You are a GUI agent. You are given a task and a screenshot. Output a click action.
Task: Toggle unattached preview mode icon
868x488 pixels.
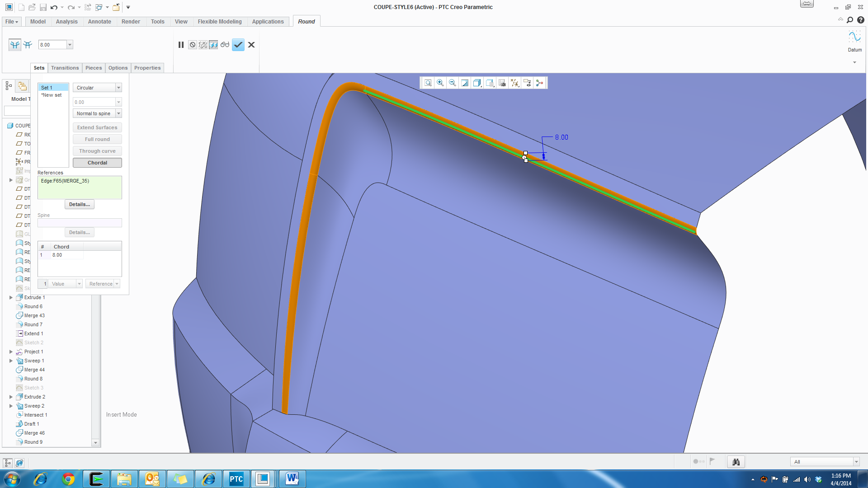point(203,45)
